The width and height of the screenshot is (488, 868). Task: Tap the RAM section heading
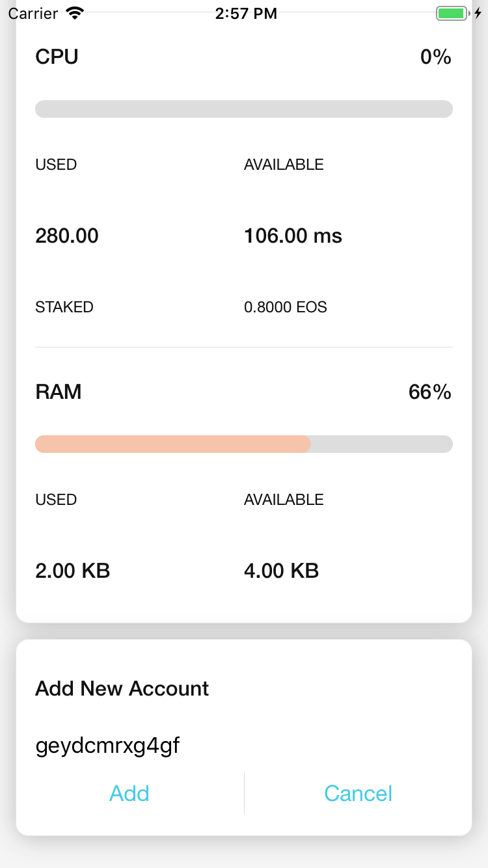[x=59, y=392]
